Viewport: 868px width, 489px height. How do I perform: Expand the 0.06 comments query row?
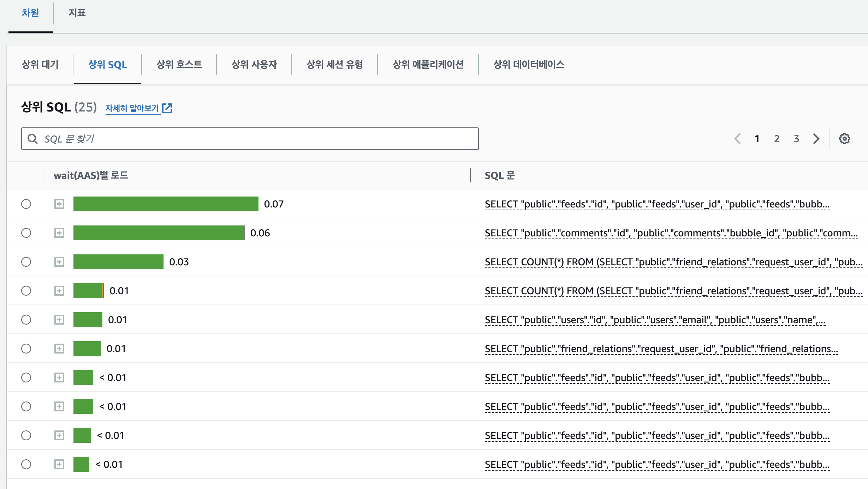[x=59, y=233]
